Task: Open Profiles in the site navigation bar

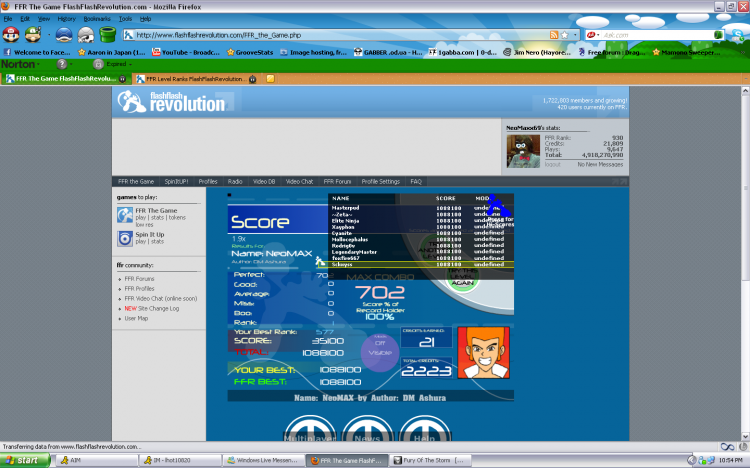Action: (x=208, y=181)
